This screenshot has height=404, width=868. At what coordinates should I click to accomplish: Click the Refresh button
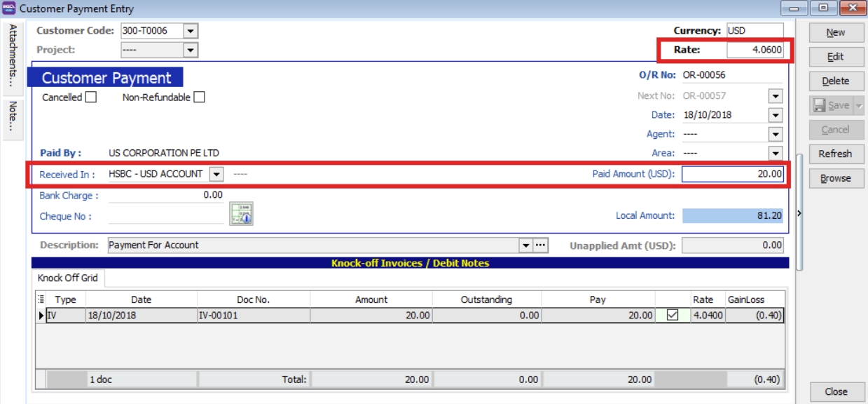(x=835, y=154)
